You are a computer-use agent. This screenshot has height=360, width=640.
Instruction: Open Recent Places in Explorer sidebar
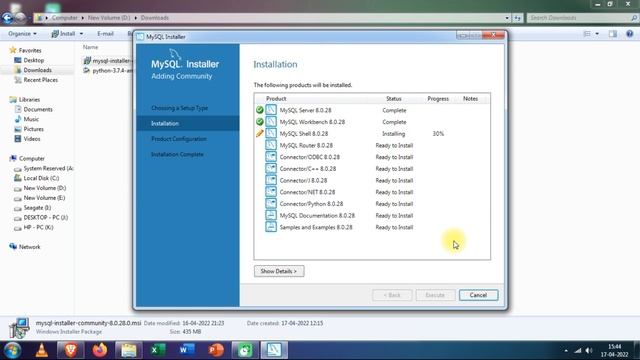(36, 80)
